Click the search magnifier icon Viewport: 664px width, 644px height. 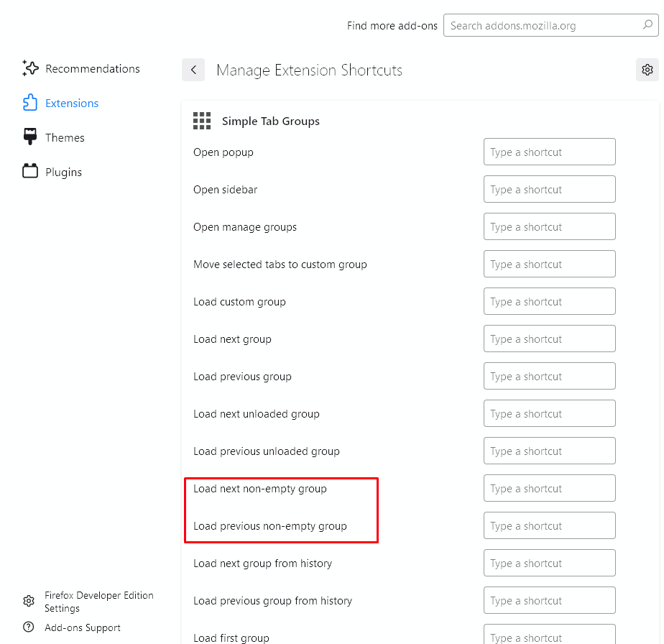point(647,25)
